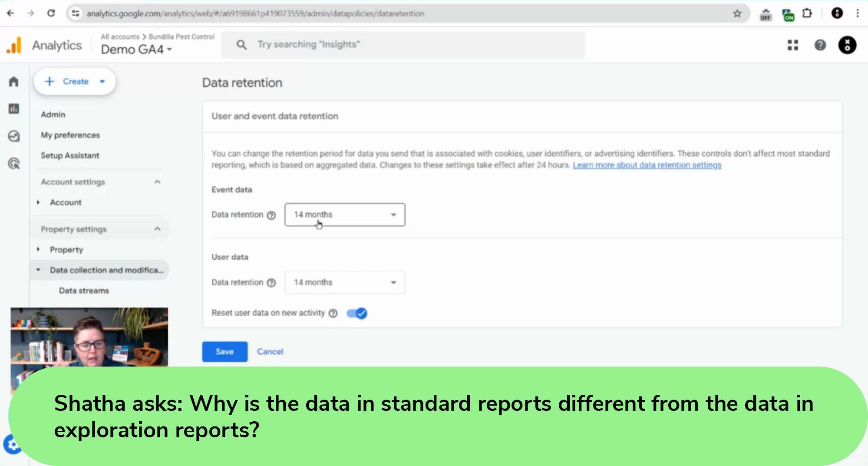Open Advertising in left rail
868x466 pixels.
coord(14,164)
